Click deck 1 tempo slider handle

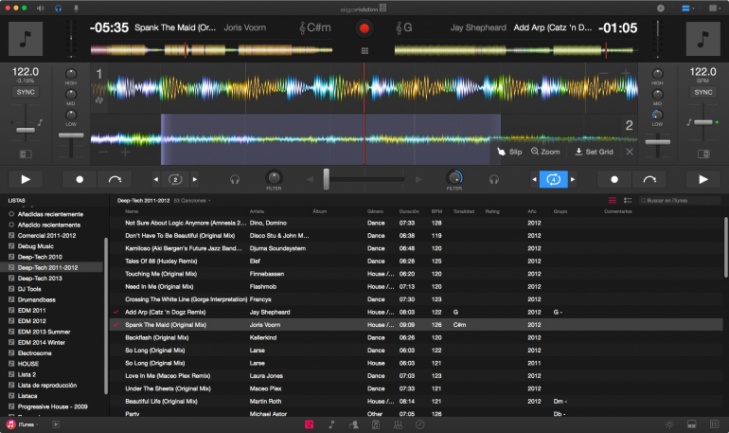coord(26,130)
